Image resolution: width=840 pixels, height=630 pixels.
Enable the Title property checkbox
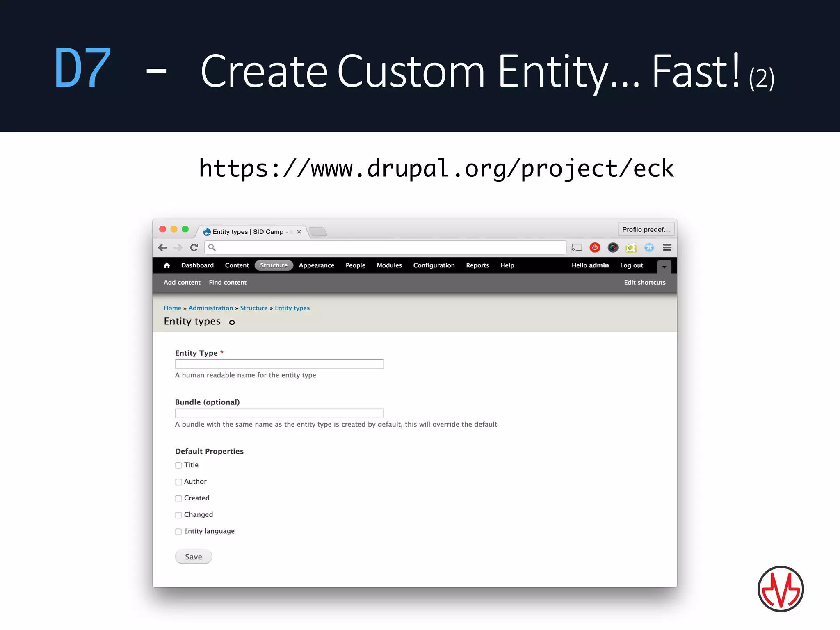(178, 465)
